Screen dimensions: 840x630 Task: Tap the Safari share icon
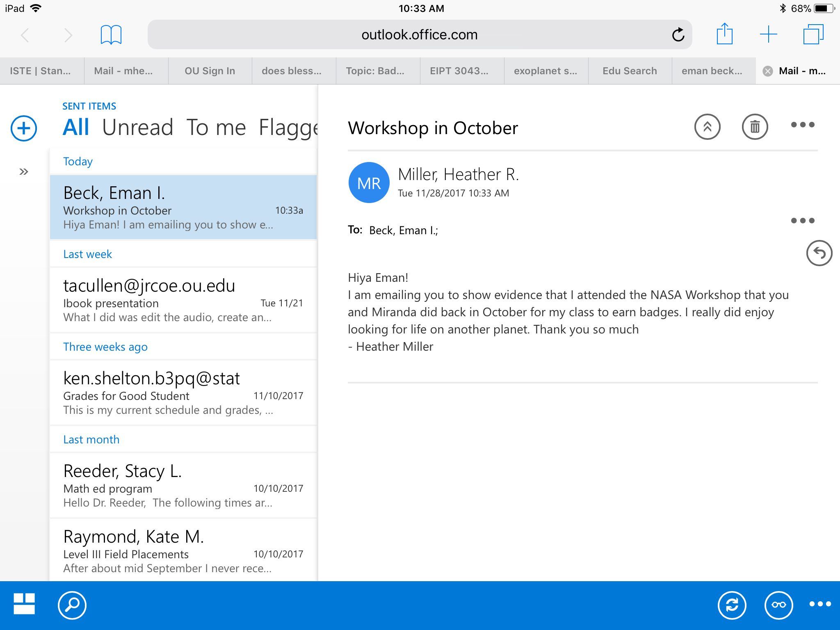click(x=724, y=34)
